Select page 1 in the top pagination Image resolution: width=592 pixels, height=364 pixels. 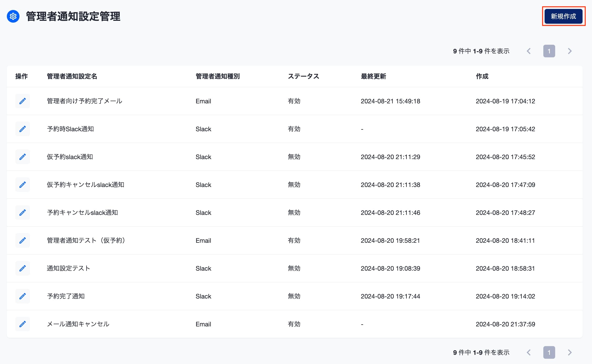pos(549,51)
